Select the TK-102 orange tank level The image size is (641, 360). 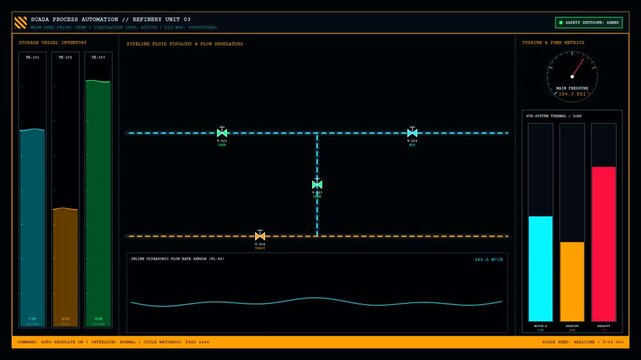[x=65, y=267]
